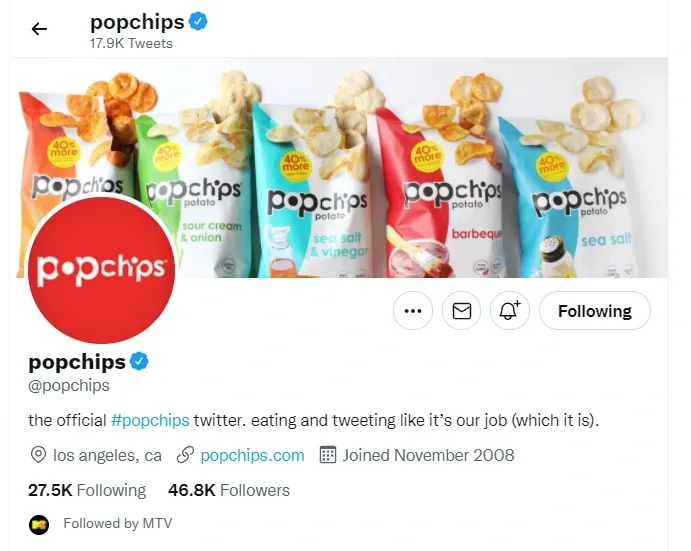Open the red popchips profile picture
This screenshot has width=691, height=551.
point(101,269)
